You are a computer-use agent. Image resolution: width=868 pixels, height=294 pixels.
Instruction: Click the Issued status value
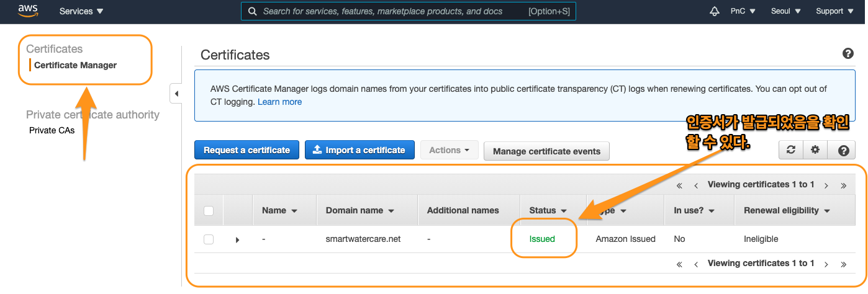[542, 239]
